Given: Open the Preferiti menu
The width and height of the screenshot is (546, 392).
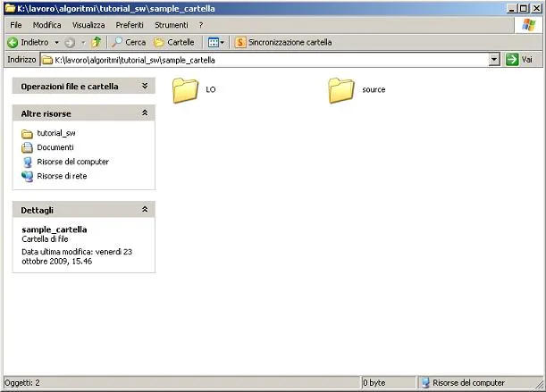Looking at the screenshot, I should (x=130, y=25).
